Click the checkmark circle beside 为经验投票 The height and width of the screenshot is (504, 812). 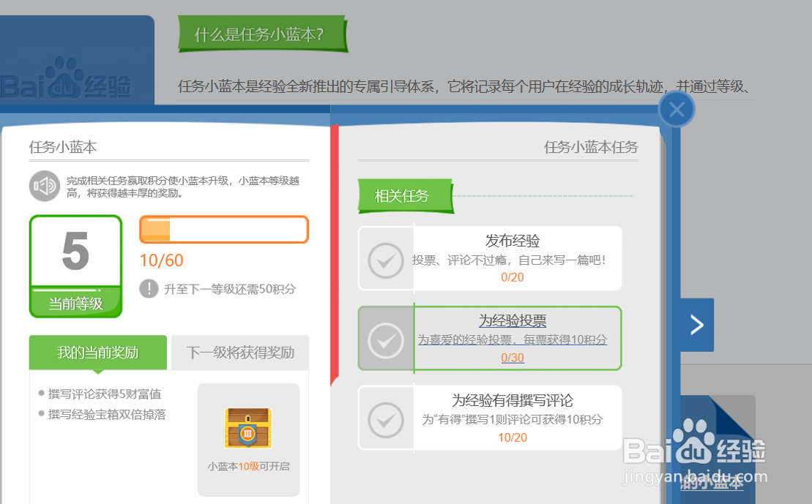pos(386,339)
